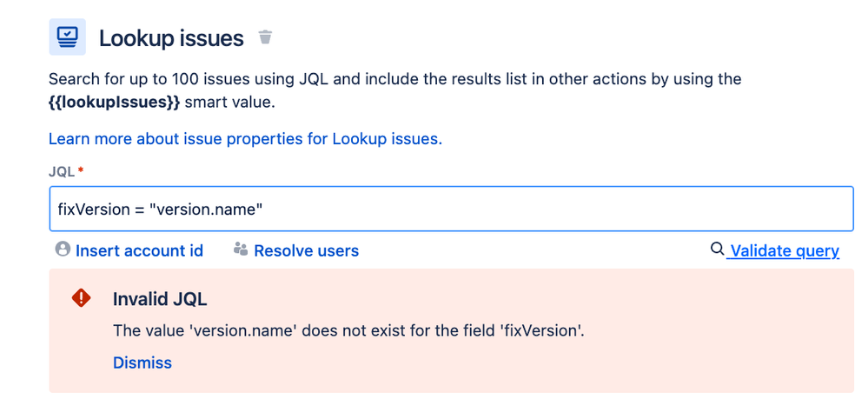Delete the action using the trash icon
Viewport: 868px width, 419px height.
point(265,37)
